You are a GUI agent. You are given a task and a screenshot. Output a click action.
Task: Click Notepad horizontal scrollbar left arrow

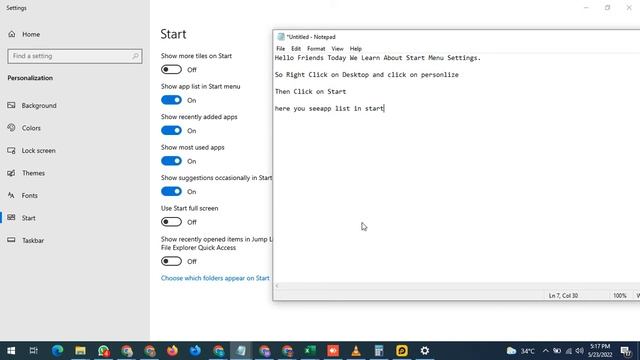[x=277, y=286]
